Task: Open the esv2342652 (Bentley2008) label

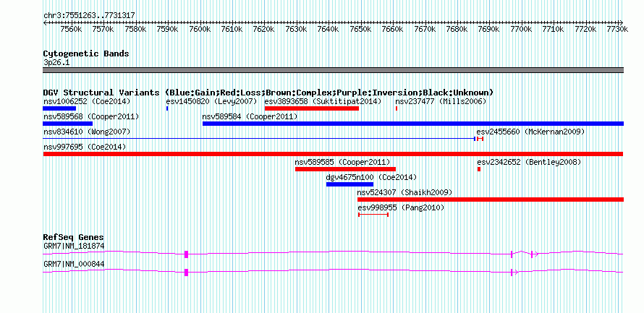Action: (529, 162)
